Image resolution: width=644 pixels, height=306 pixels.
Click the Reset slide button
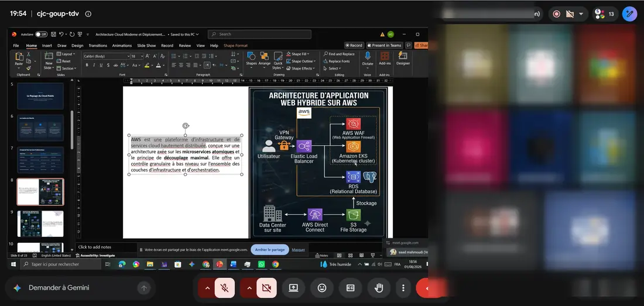(64, 61)
